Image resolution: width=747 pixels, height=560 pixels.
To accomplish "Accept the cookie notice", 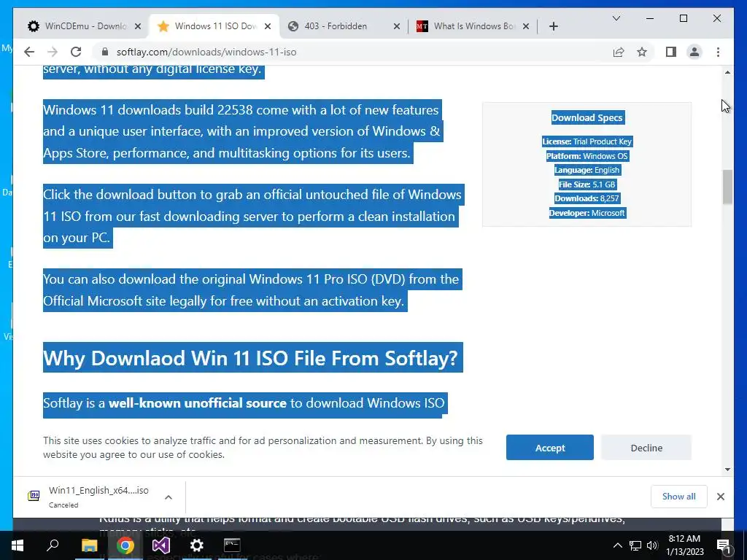I will coord(550,448).
